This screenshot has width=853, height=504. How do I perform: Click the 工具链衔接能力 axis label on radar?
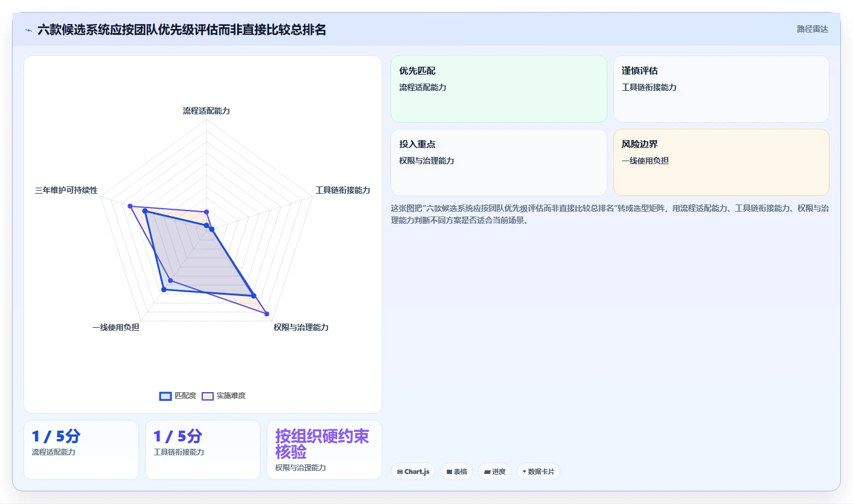343,190
